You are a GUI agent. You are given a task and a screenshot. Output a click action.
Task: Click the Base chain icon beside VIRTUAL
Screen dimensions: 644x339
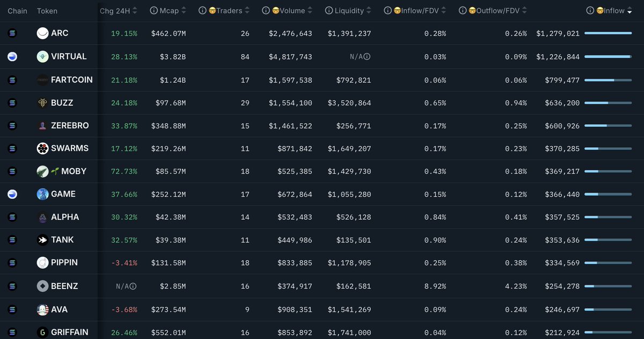click(x=12, y=56)
